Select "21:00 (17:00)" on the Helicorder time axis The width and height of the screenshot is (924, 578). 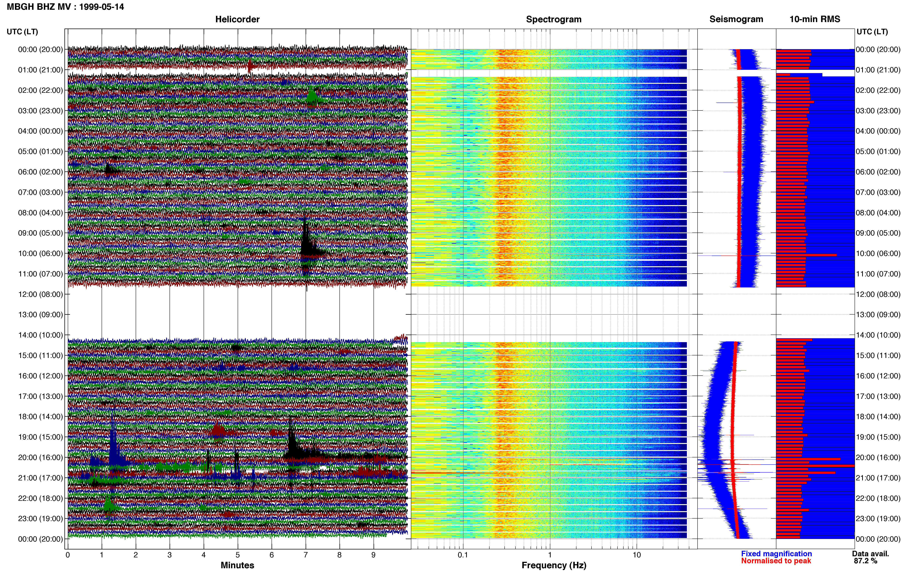click(x=41, y=478)
